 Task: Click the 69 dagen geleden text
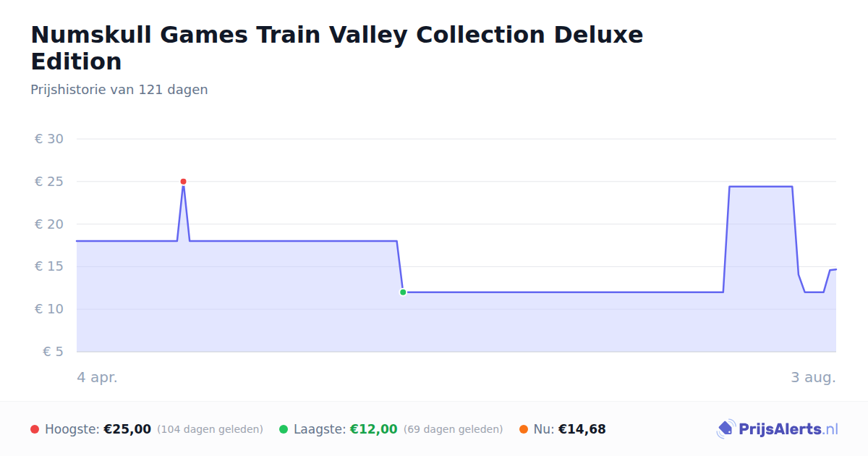tap(453, 429)
